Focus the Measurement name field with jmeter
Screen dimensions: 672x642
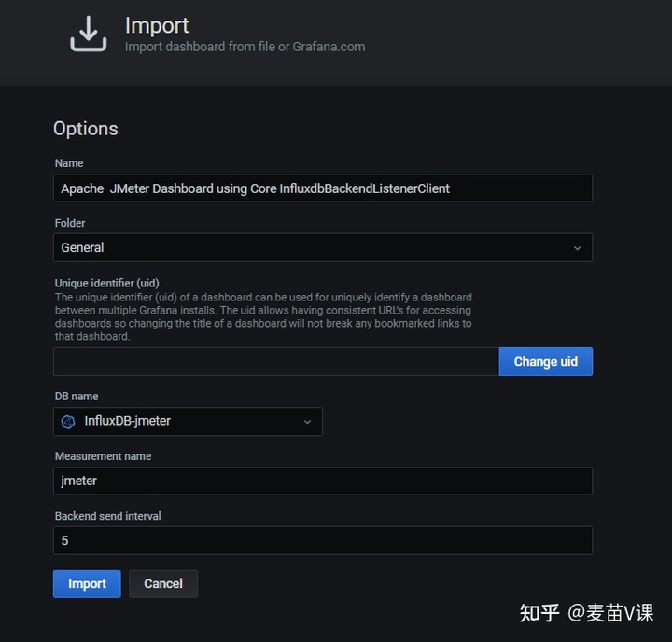pyautogui.click(x=323, y=481)
